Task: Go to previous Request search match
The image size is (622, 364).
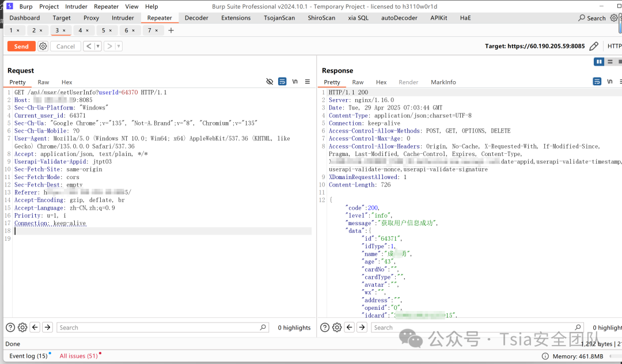Action: [35, 327]
